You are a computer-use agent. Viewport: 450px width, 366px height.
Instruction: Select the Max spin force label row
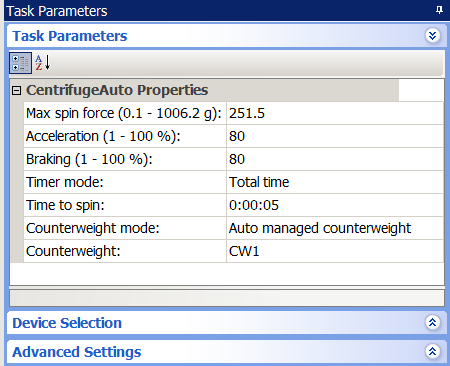(125, 113)
